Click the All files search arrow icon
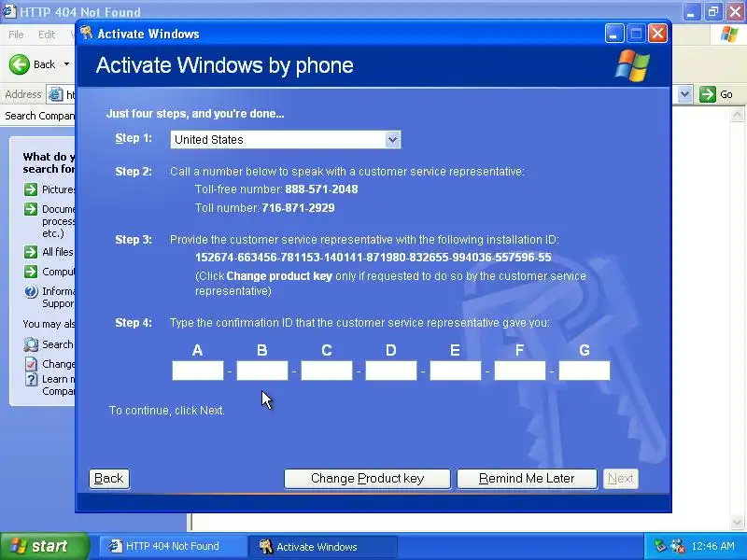The width and height of the screenshot is (747, 560). (x=31, y=252)
